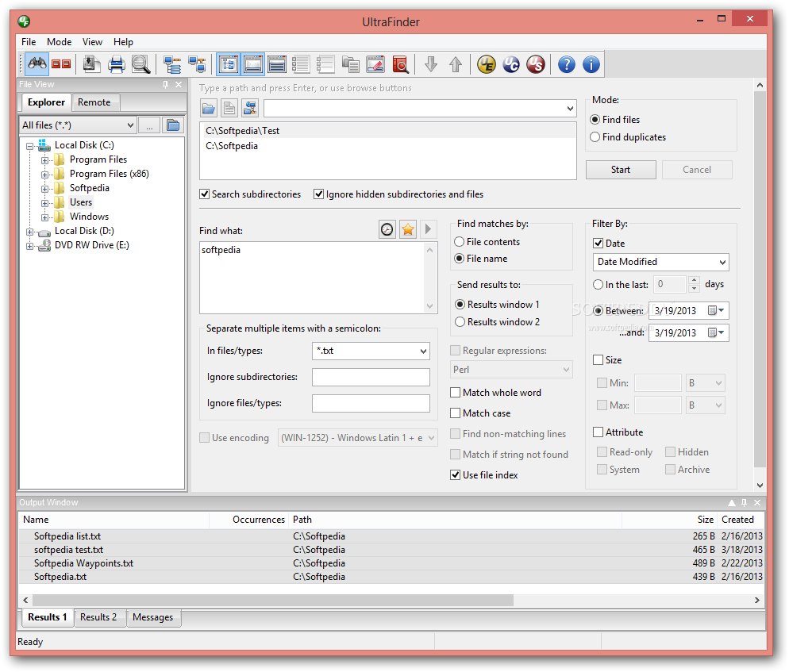Screen dimensions: 789x672
Task: Select the In the last days radio
Action: (598, 285)
